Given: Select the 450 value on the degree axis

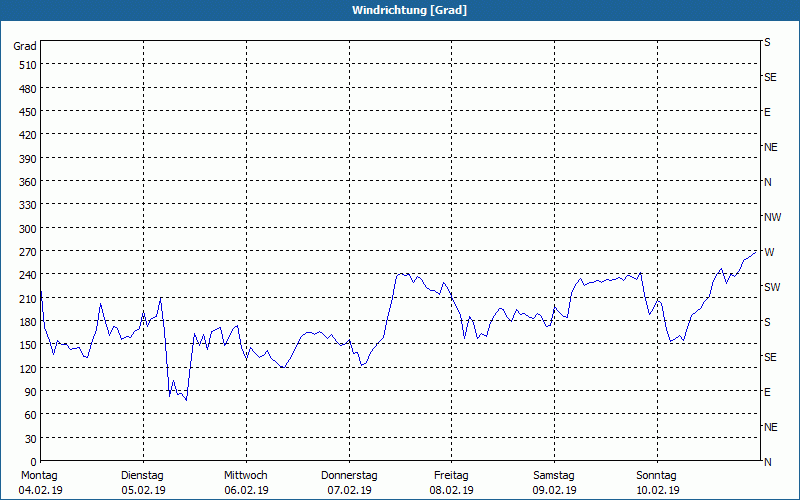Looking at the screenshot, I should pos(28,112).
